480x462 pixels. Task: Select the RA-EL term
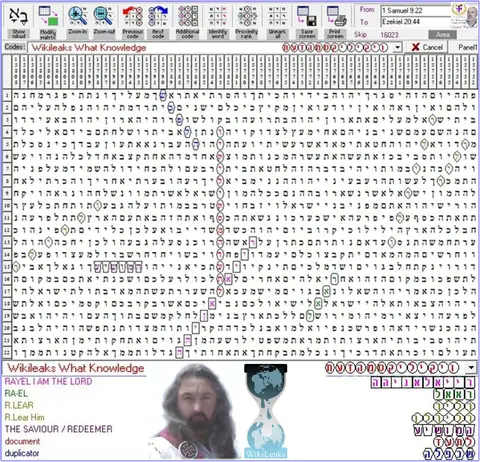(16, 393)
